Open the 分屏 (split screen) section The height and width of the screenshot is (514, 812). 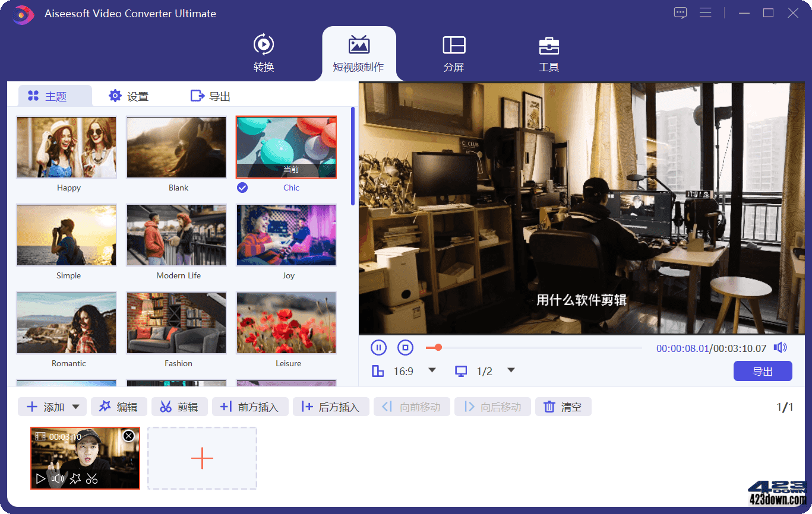454,53
